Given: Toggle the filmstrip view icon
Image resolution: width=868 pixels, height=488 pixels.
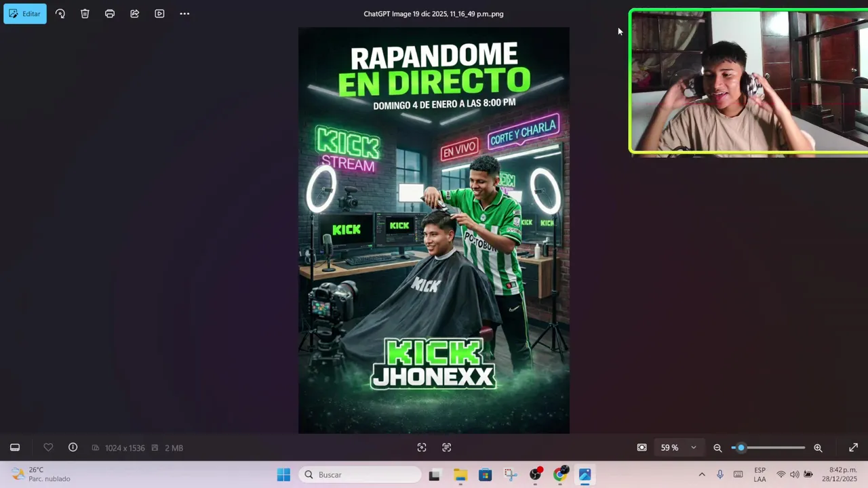Looking at the screenshot, I should pyautogui.click(x=15, y=447).
